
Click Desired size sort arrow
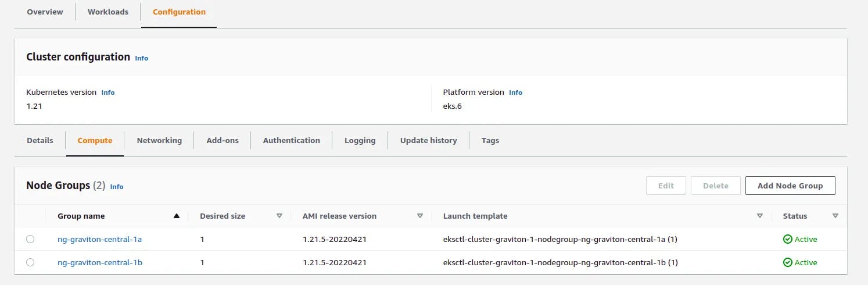click(279, 216)
